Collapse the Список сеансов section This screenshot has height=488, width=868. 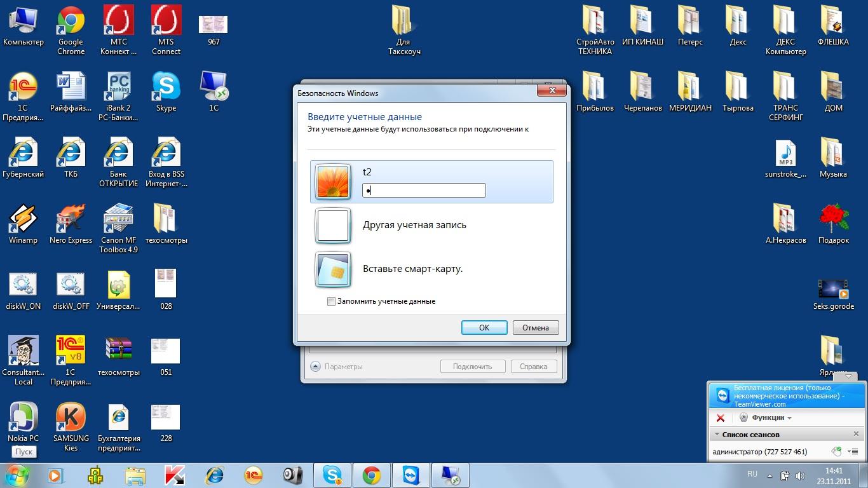tap(717, 435)
